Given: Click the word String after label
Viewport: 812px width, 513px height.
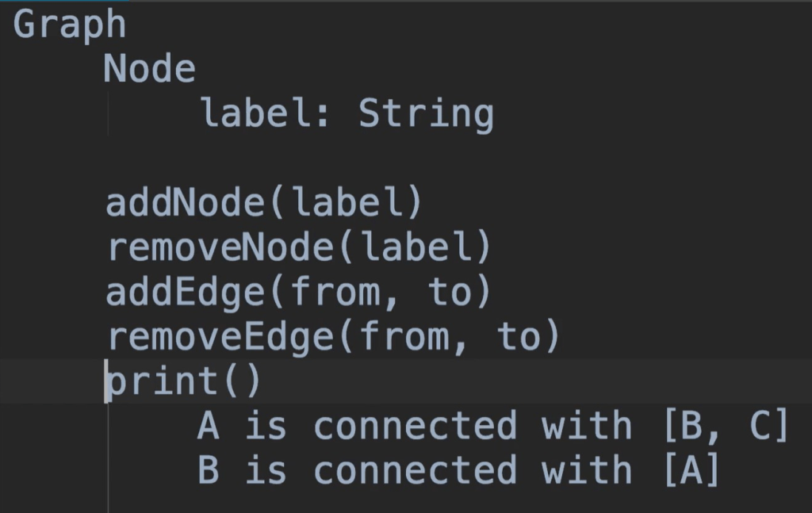Looking at the screenshot, I should [426, 114].
